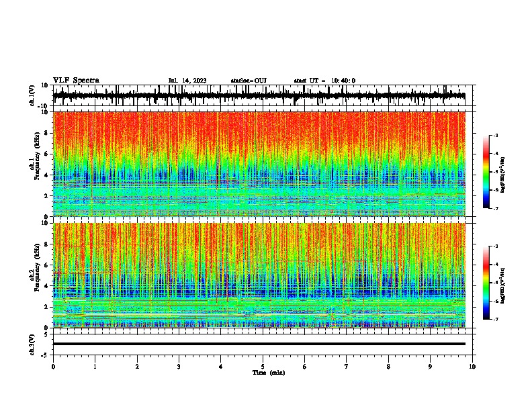Click the "8" kHz tick on ch.1 spectrogram axis
The height and width of the screenshot is (411, 532).
[47, 133]
